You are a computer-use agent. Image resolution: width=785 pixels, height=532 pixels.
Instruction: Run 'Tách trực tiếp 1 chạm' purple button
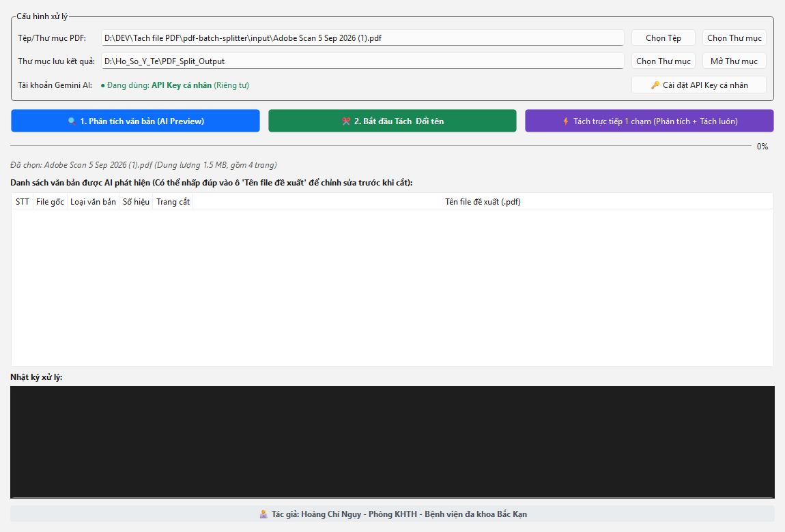click(649, 121)
